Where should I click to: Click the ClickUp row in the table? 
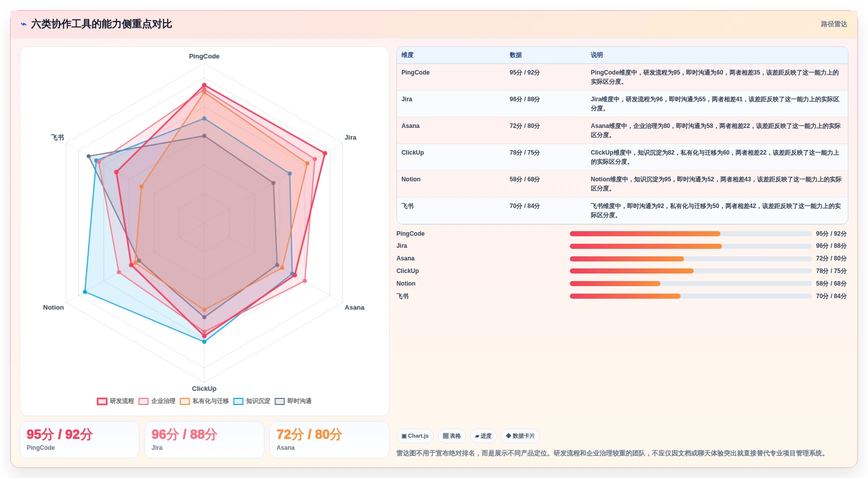click(622, 157)
